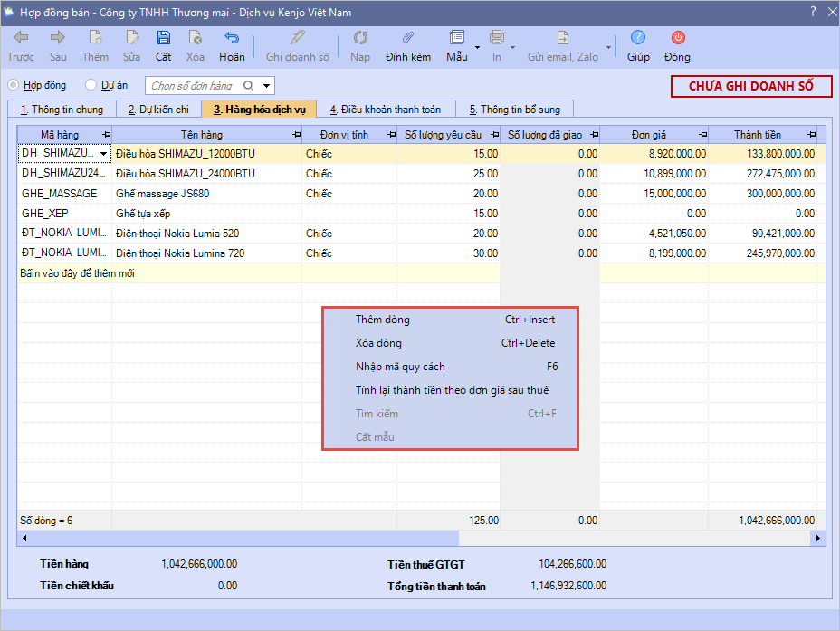Select the Hợp đồng radio button
This screenshot has height=631, width=840.
[x=14, y=85]
